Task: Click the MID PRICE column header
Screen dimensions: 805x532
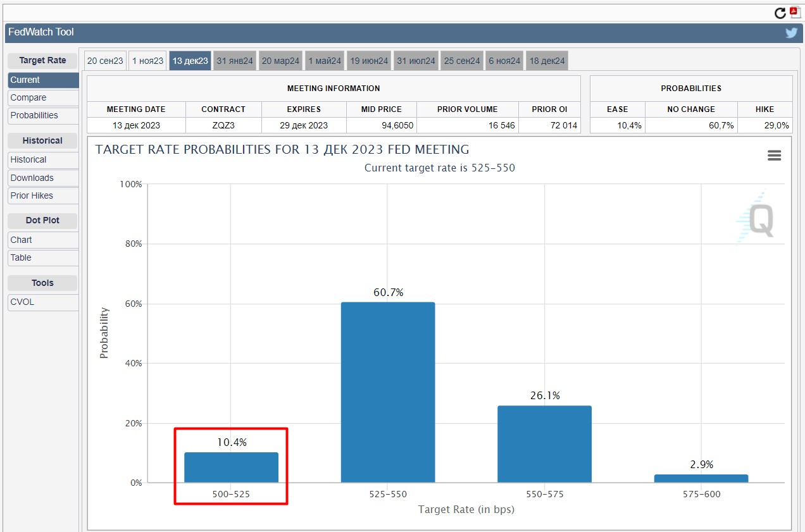Action: (382, 109)
